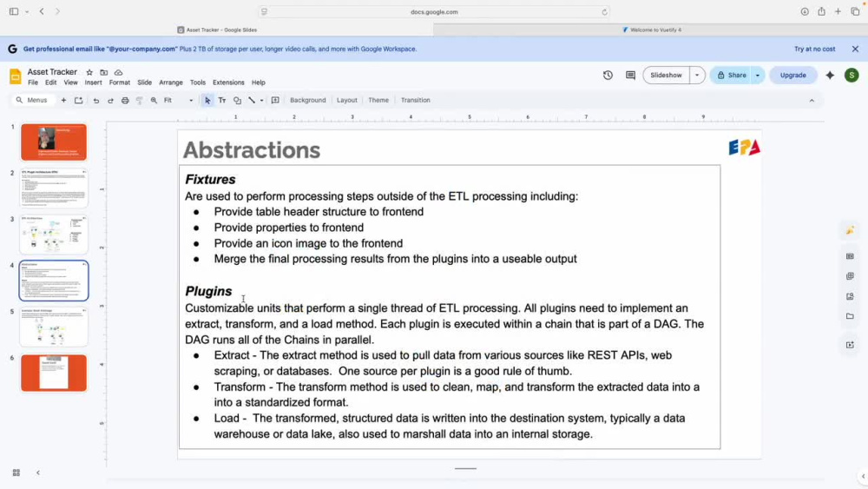The height and width of the screenshot is (489, 868).
Task: Switch to Welcome to Vuetify 4 tab
Action: (651, 30)
